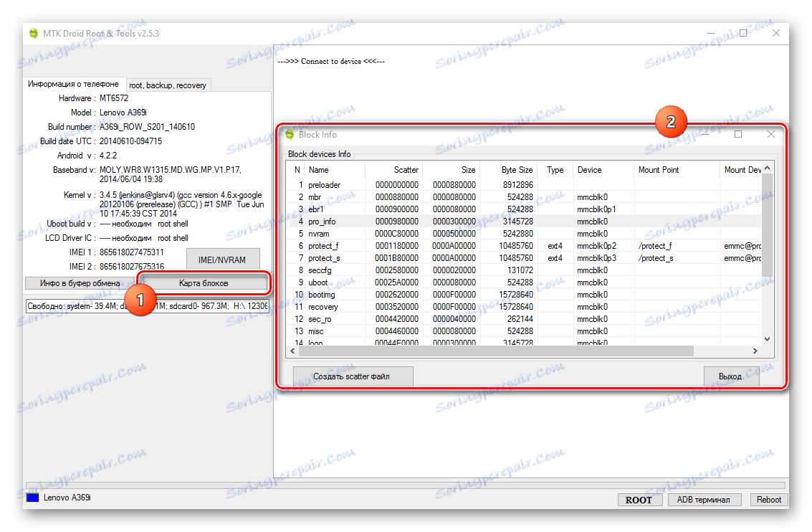Click the Build number A369i_ROW_S201_140610

click(x=147, y=127)
